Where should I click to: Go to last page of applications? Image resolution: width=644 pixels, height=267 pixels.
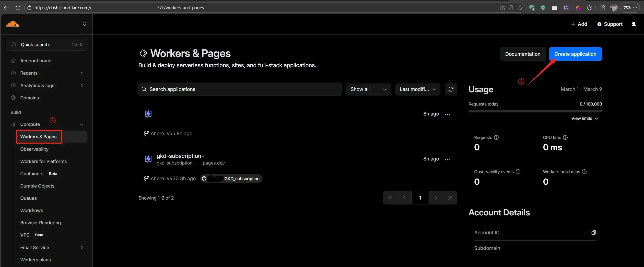pos(450,198)
